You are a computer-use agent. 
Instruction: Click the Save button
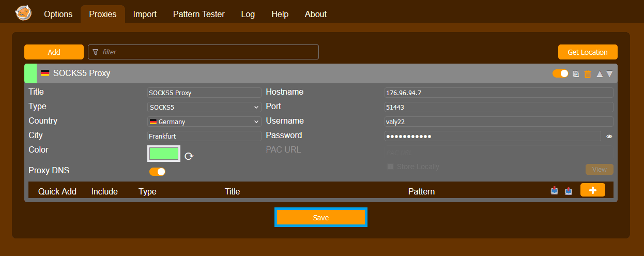click(x=321, y=218)
